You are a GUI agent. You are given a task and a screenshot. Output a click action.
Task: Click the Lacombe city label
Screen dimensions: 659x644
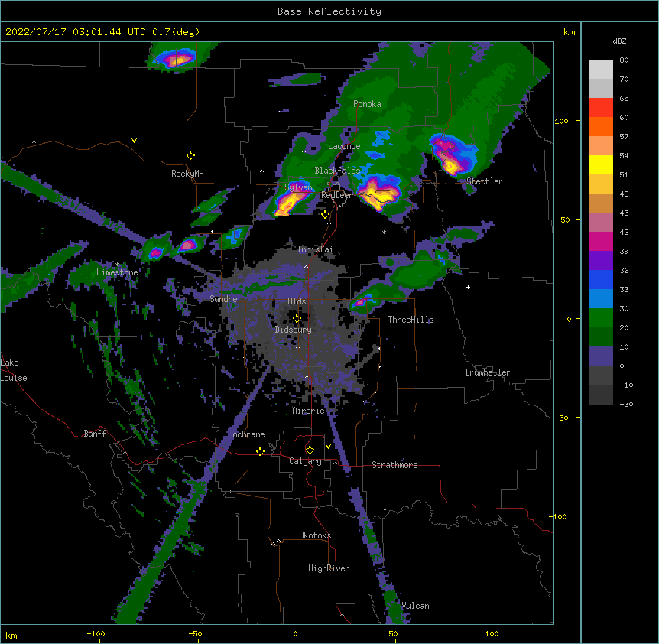(344, 146)
